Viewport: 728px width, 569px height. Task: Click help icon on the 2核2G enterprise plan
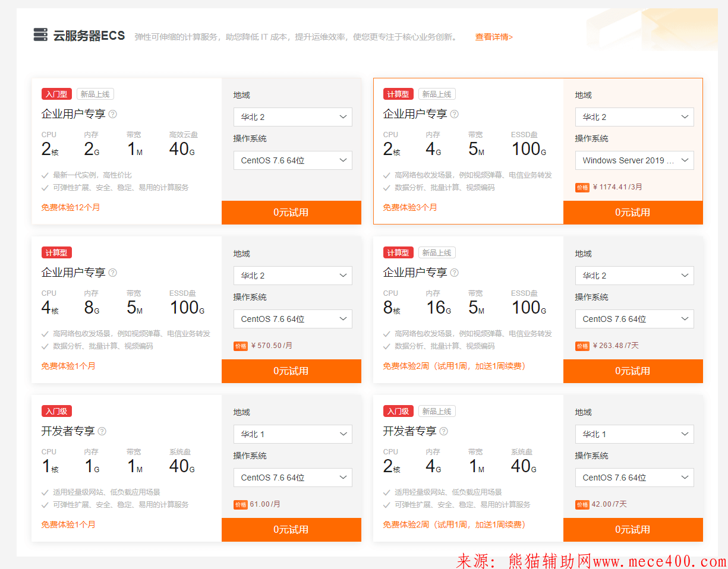coord(113,114)
